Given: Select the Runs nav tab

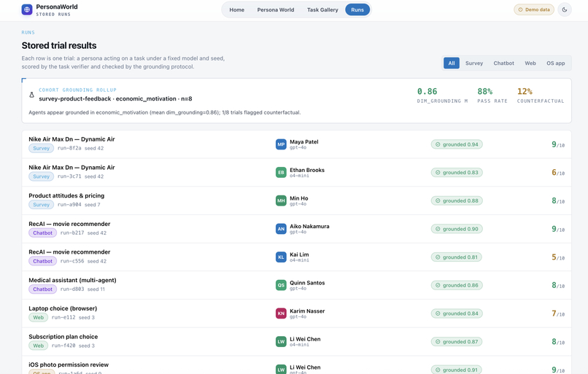Looking at the screenshot, I should click(357, 9).
